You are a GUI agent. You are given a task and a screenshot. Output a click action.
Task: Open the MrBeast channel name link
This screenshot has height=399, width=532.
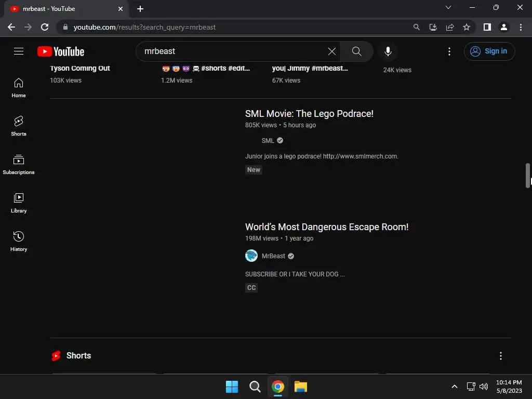point(273,256)
